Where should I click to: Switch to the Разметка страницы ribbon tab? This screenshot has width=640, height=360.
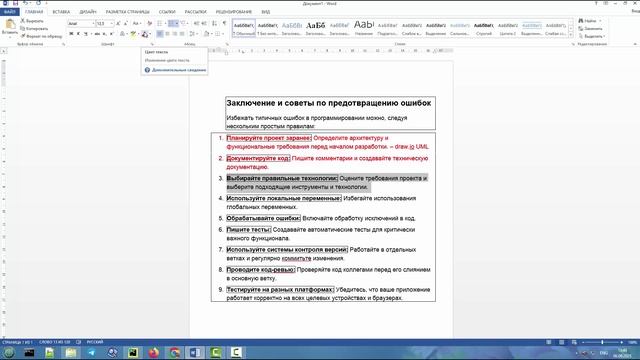coord(127,12)
